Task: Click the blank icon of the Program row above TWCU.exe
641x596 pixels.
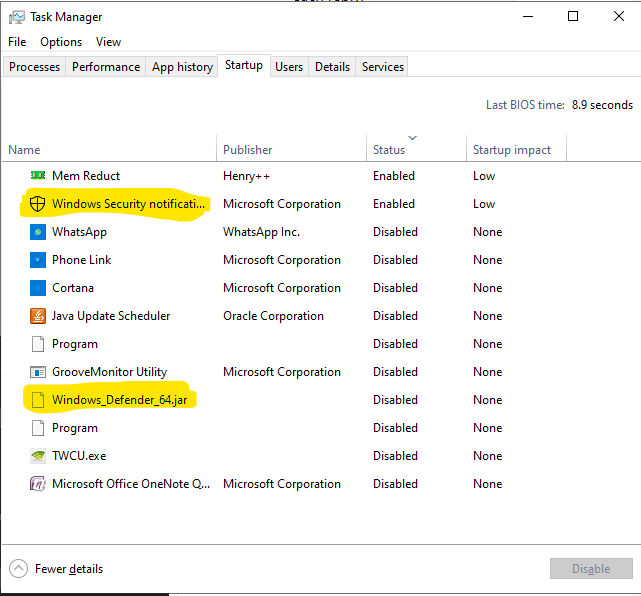Action: [38, 428]
